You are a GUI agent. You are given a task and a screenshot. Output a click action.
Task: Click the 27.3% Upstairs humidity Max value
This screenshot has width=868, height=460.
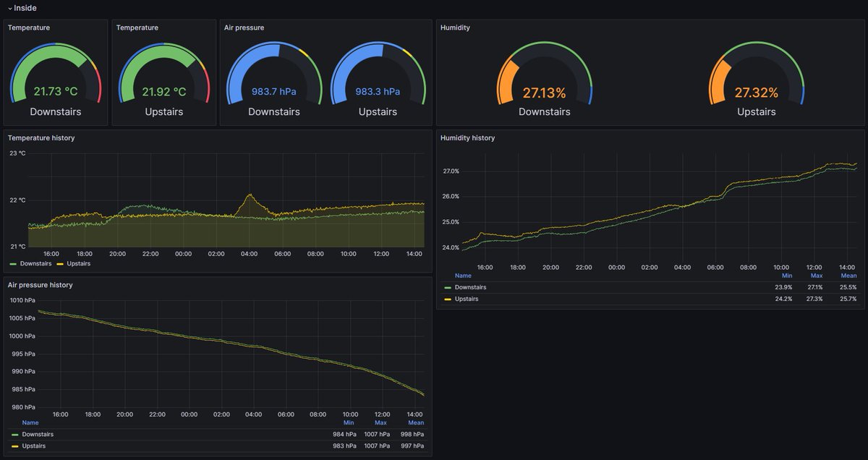(x=814, y=299)
